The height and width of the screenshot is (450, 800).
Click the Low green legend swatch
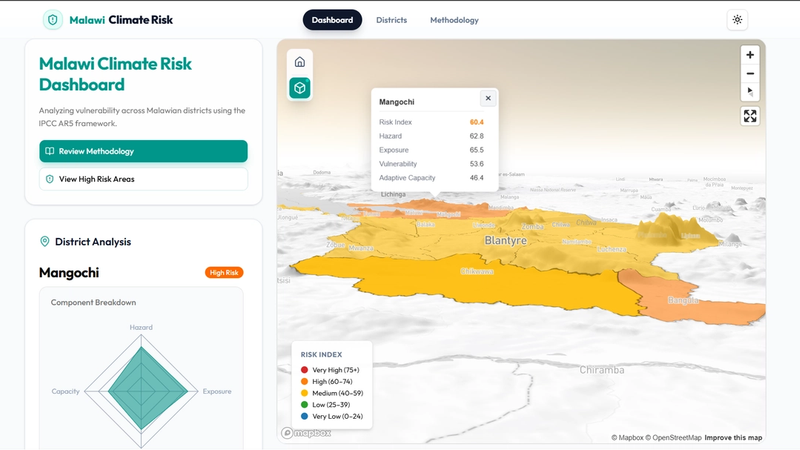pyautogui.click(x=305, y=405)
